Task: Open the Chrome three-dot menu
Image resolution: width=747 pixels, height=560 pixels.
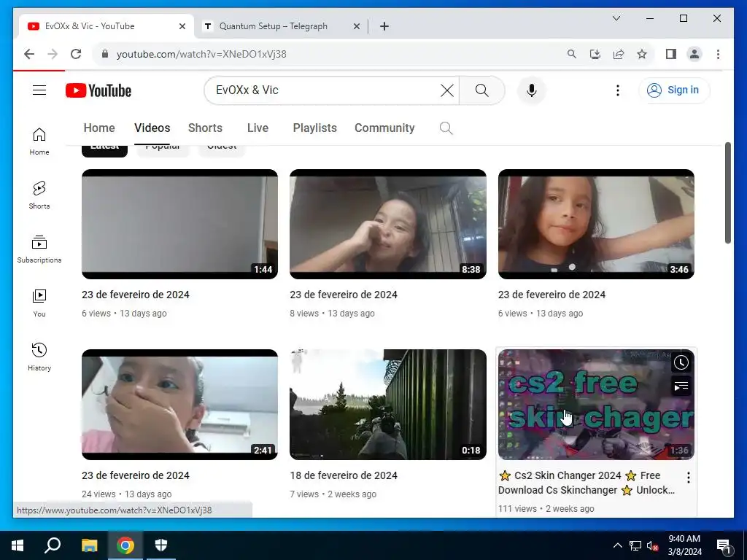Action: 718,54
